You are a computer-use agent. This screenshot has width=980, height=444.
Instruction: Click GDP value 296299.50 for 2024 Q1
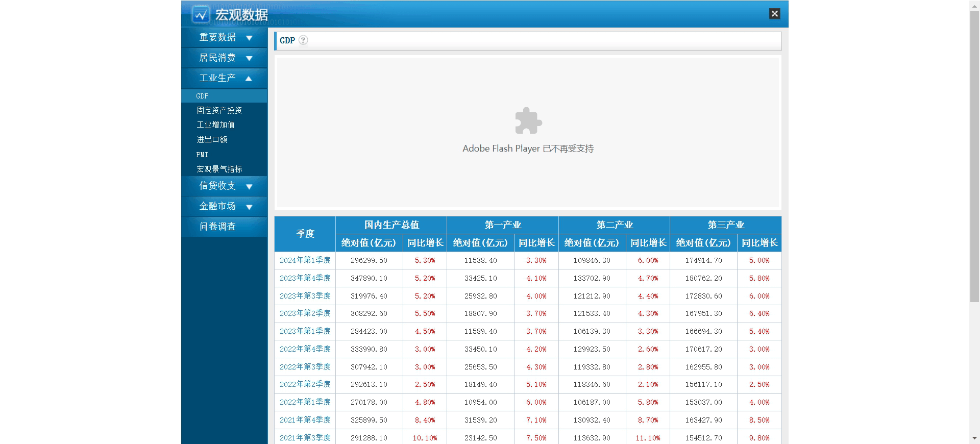(369, 260)
